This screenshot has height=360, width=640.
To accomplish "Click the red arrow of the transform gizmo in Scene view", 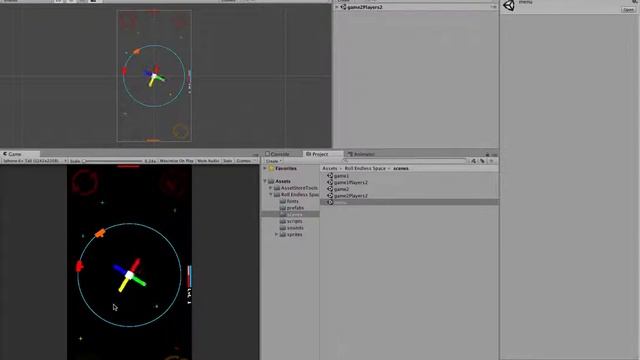I will click(x=156, y=70).
